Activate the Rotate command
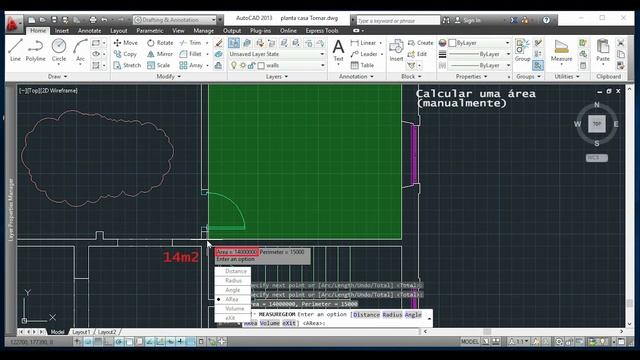 (160, 42)
